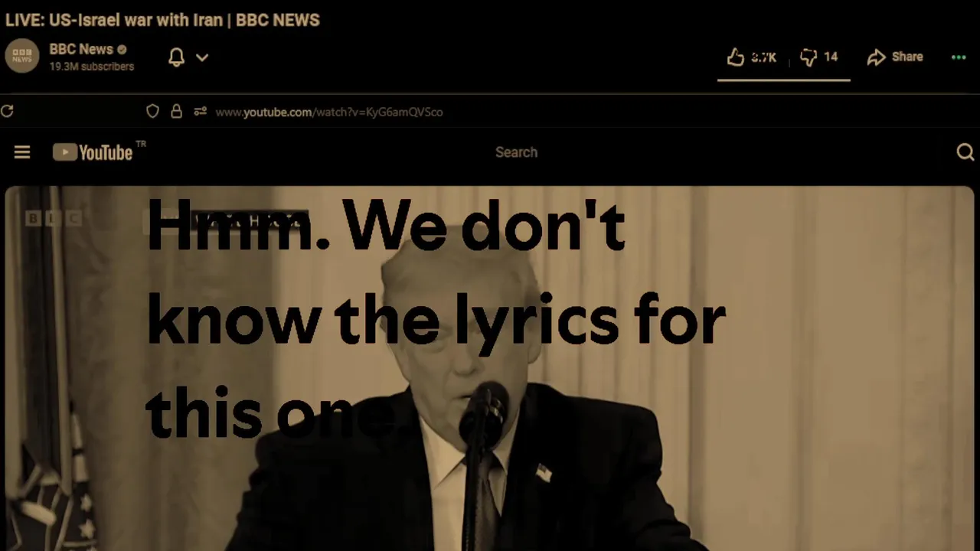Open the BBC News channel avatar
The height and width of the screenshot is (551, 980).
pyautogui.click(x=22, y=57)
